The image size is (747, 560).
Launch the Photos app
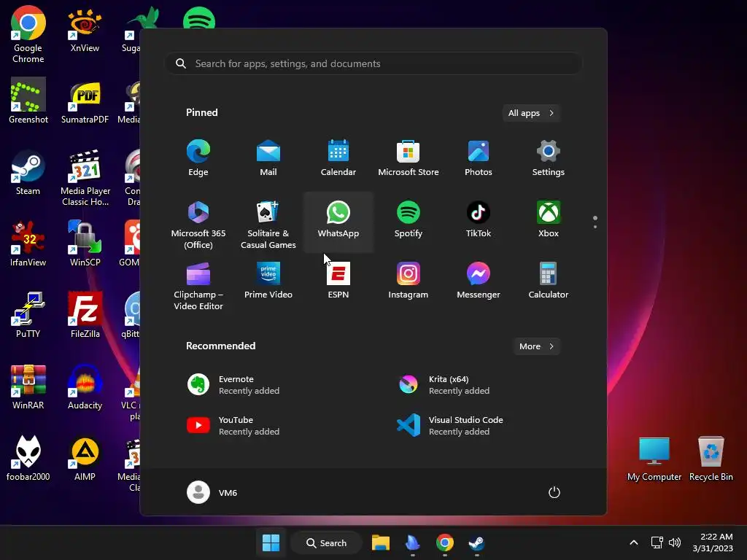(479, 158)
